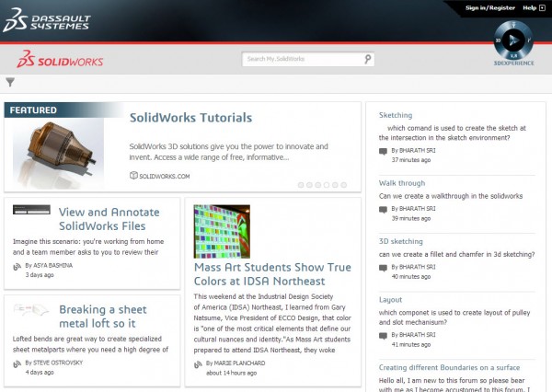Select the second featured carousel dot
552x392 pixels.
(309, 185)
